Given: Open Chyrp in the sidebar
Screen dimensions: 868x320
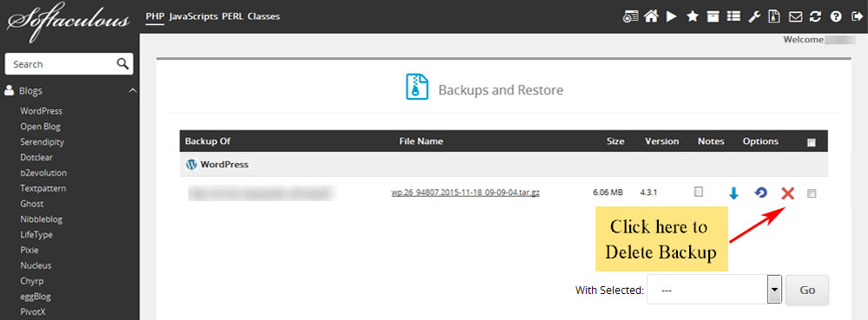Looking at the screenshot, I should coord(31,281).
